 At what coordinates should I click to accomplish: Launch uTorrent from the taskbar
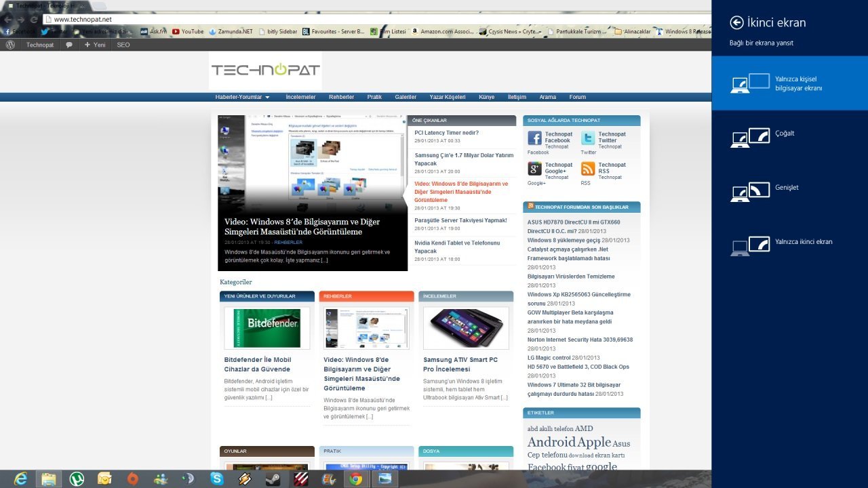[77, 479]
